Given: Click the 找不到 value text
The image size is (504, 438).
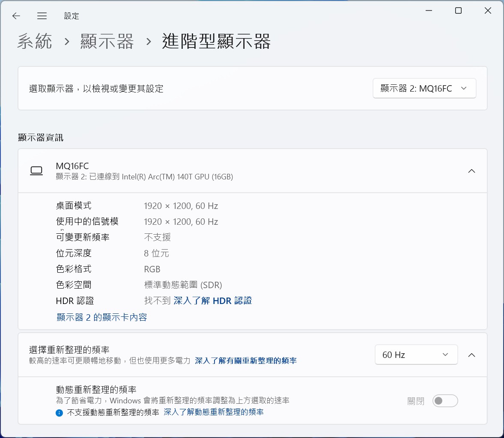Looking at the screenshot, I should (157, 301).
